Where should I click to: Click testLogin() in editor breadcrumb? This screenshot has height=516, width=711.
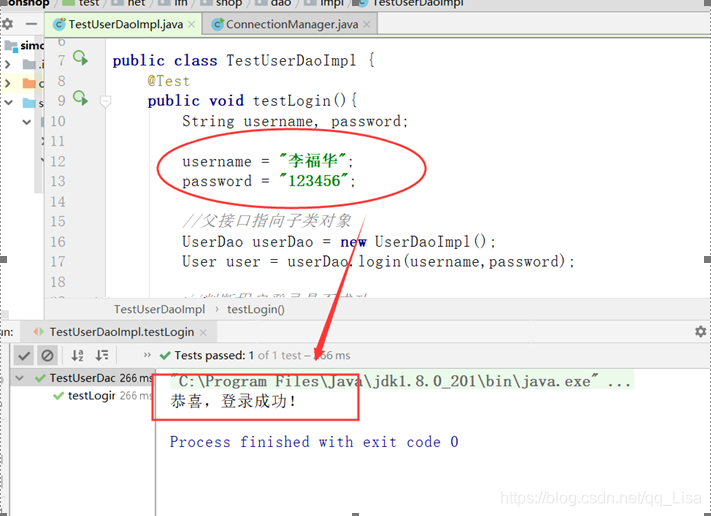click(256, 309)
